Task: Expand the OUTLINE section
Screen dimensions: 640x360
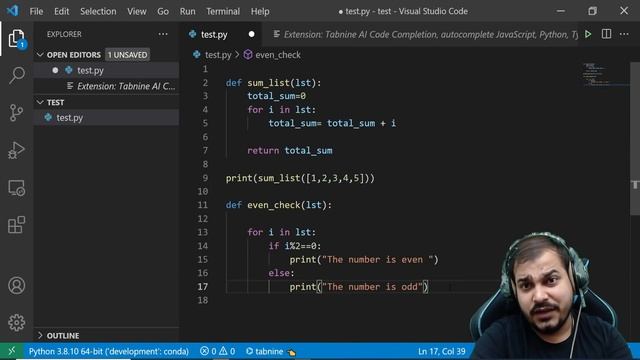Action: (40, 336)
